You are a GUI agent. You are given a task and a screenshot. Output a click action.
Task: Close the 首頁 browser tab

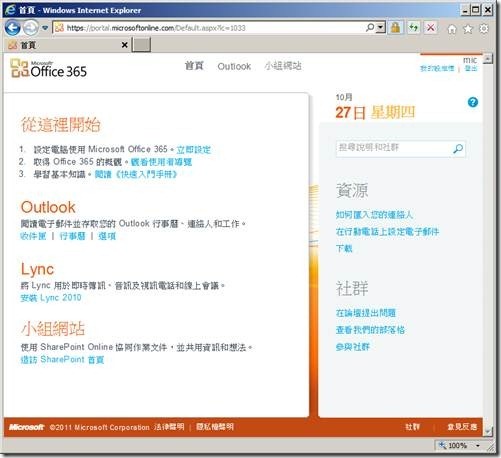[x=124, y=45]
